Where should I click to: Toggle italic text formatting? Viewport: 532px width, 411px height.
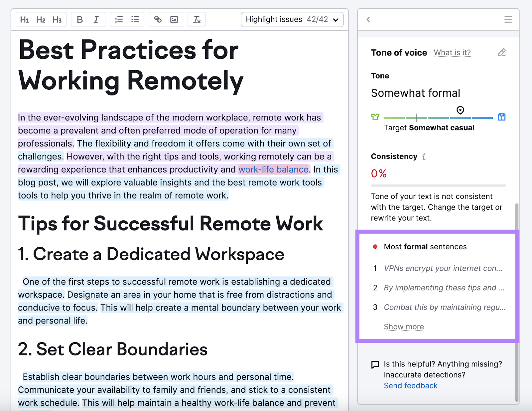pyautogui.click(x=96, y=19)
